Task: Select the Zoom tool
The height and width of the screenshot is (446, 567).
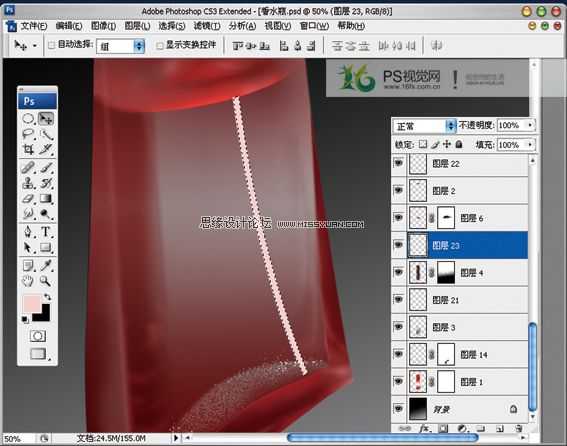Action: 46,281
